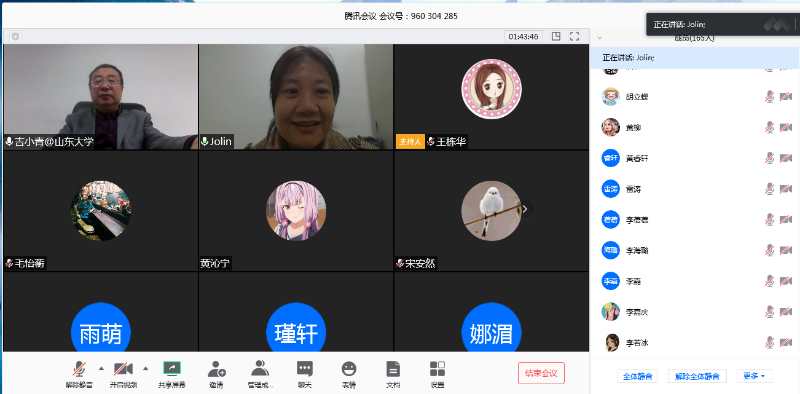This screenshot has height=394, width=800.
Task: Expand the arrow next to the microphone button
Action: click(x=101, y=368)
